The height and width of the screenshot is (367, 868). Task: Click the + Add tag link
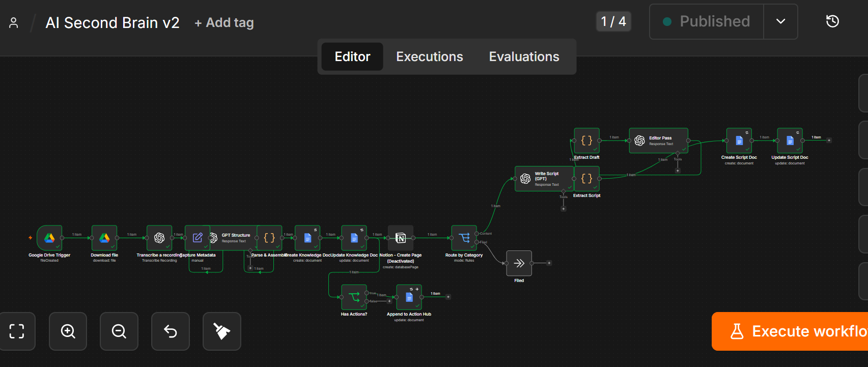pos(225,23)
